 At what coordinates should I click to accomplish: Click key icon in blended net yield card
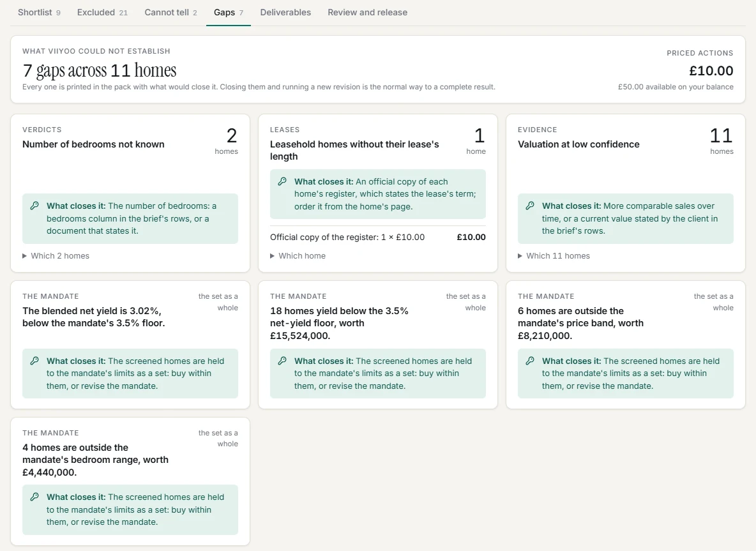(34, 361)
